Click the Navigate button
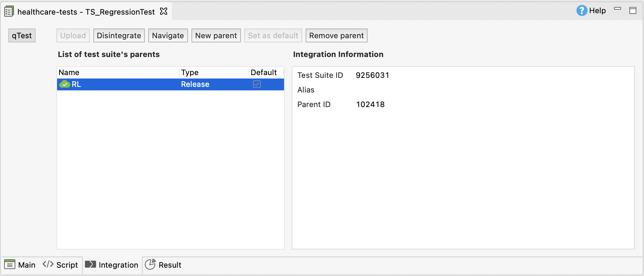Viewport: 644px width, 276px height. (x=168, y=36)
